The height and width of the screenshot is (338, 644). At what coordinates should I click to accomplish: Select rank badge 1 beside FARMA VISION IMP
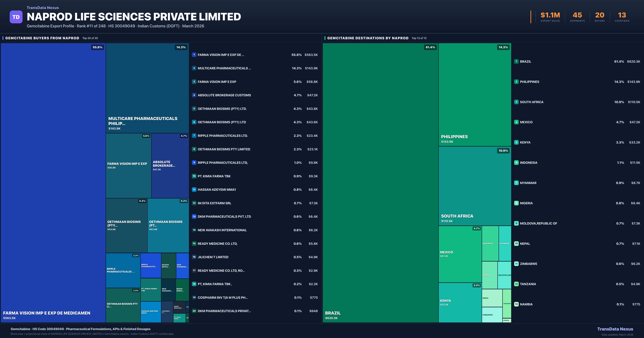(194, 54)
